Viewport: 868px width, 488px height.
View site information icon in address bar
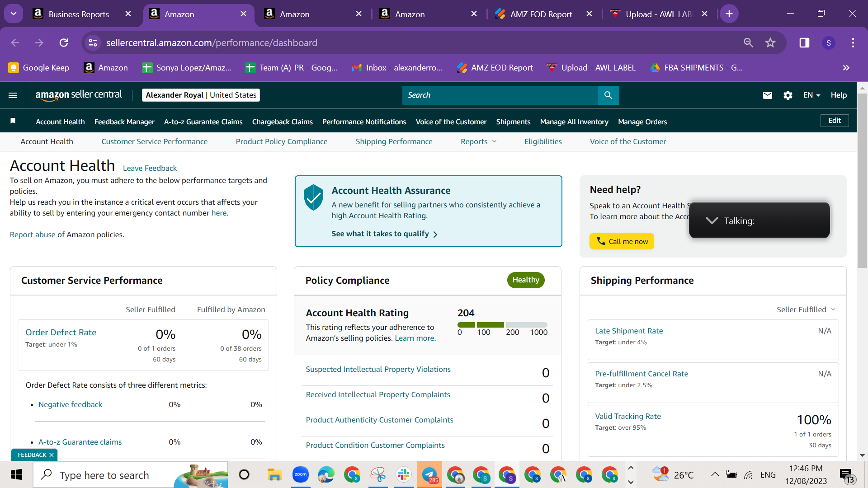(93, 42)
